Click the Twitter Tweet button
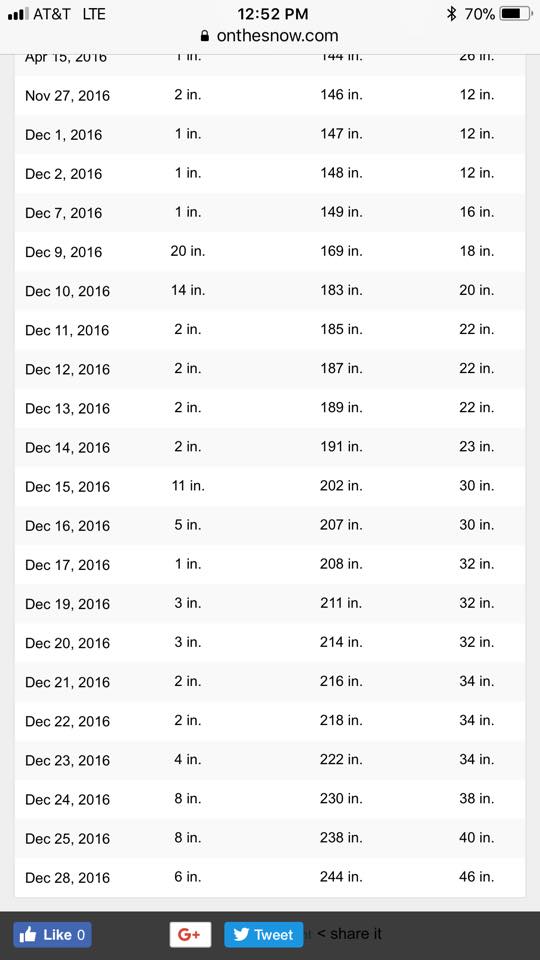 pos(263,934)
